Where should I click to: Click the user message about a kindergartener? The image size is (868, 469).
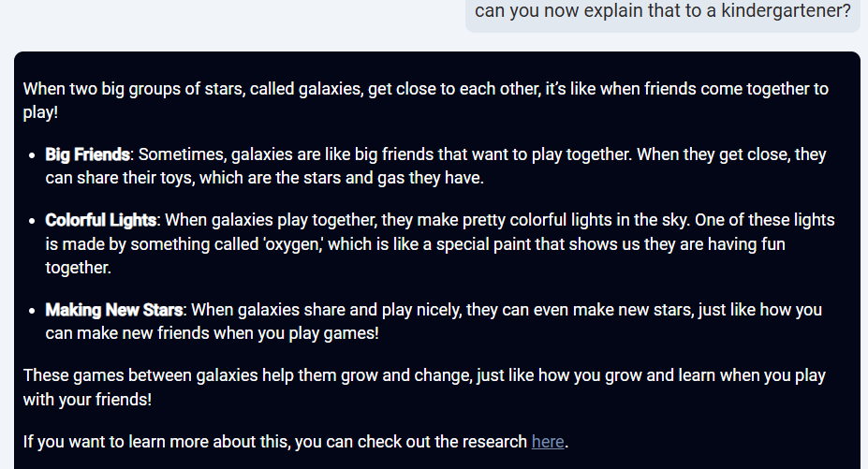tap(663, 11)
